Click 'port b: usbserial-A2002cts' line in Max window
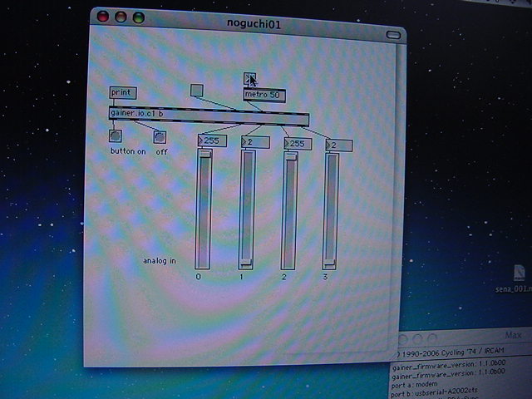The image size is (532, 399). click(434, 392)
